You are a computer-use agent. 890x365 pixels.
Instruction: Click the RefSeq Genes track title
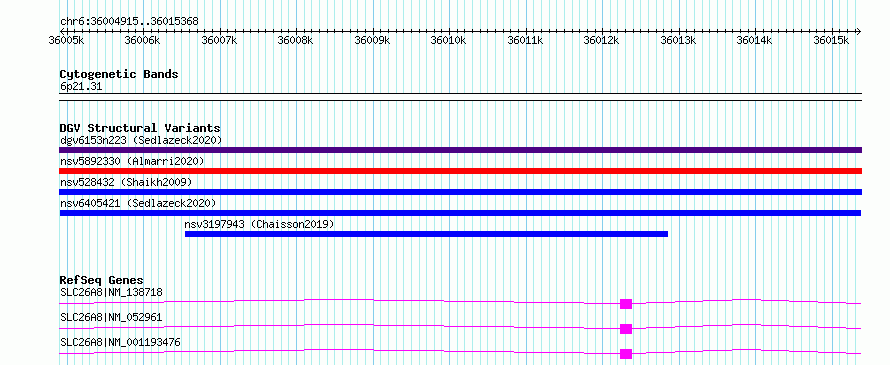(102, 280)
